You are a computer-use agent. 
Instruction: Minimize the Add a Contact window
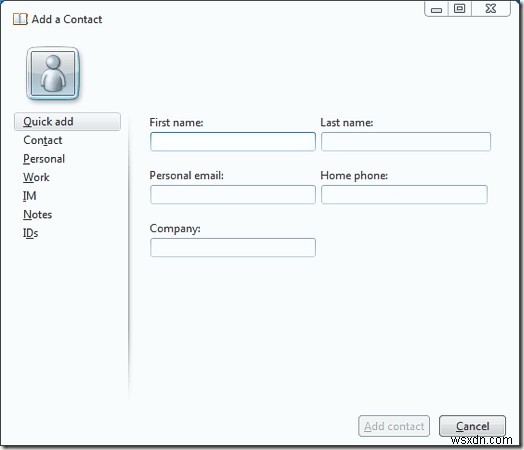(436, 9)
